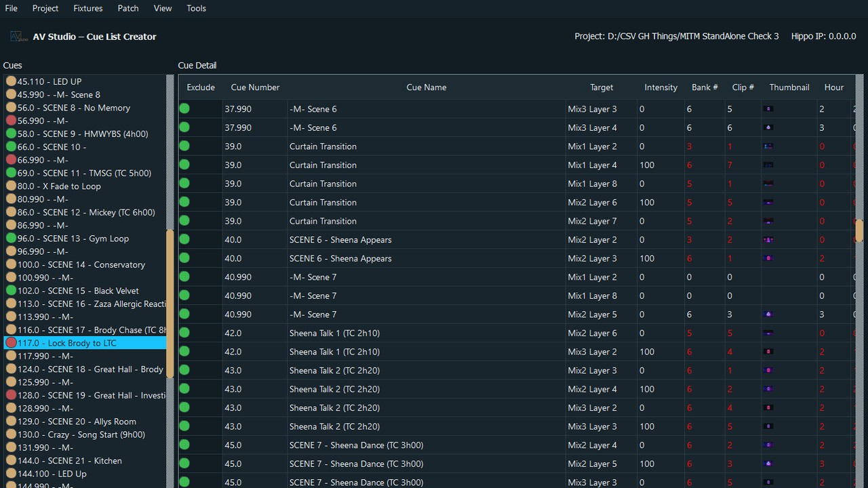868x488 pixels.
Task: Toggle Exclude for Sheena Talk 1 Mix2 Layer 6
Action: tap(184, 333)
